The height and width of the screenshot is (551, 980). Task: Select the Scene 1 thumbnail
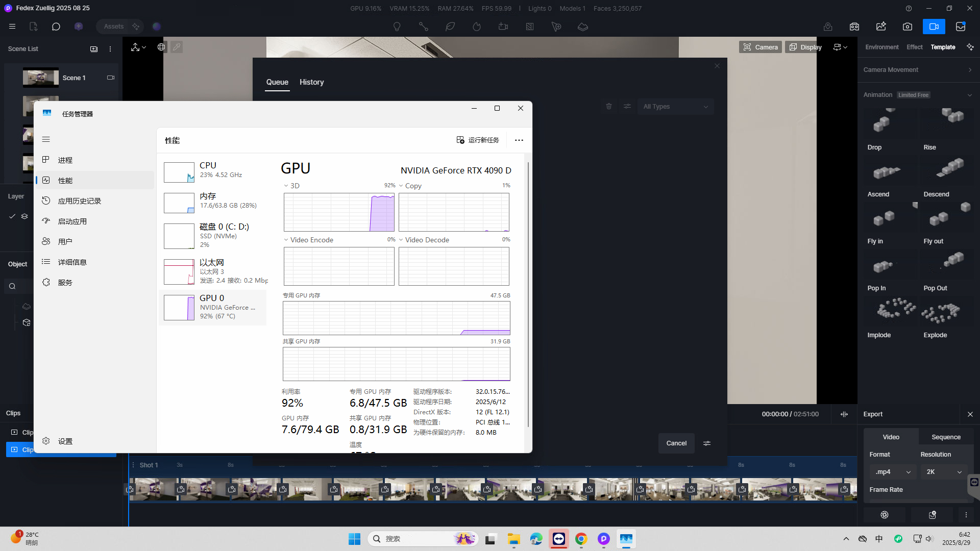tap(41, 78)
